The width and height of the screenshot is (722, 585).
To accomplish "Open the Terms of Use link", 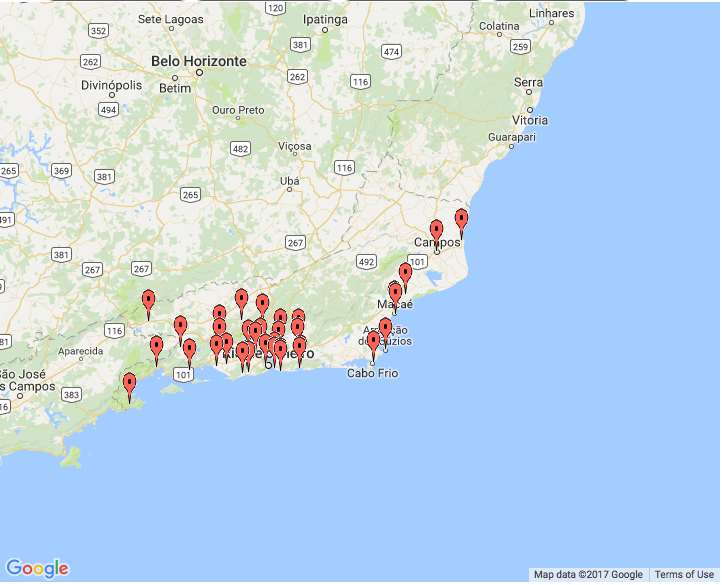I will (684, 575).
